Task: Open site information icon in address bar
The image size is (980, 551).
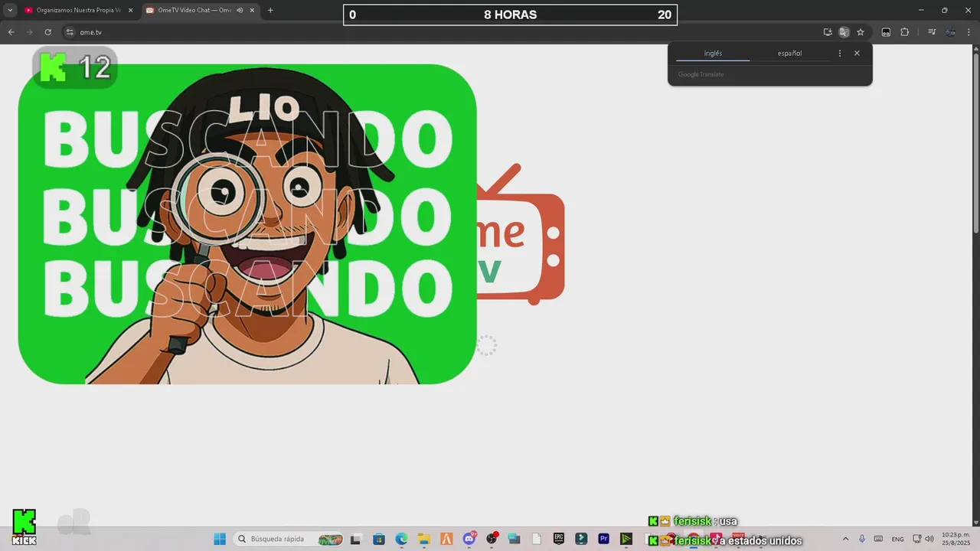Action: click(x=69, y=32)
